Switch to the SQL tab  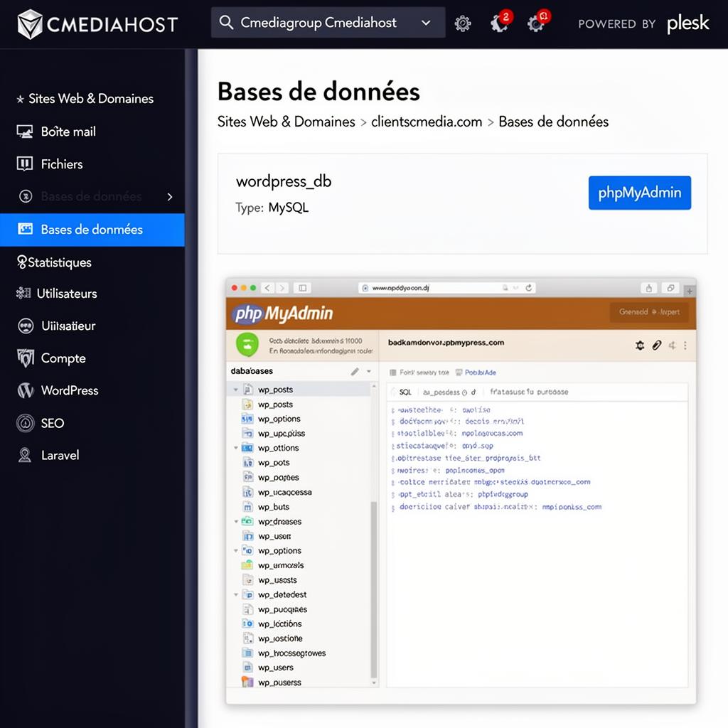tap(405, 392)
